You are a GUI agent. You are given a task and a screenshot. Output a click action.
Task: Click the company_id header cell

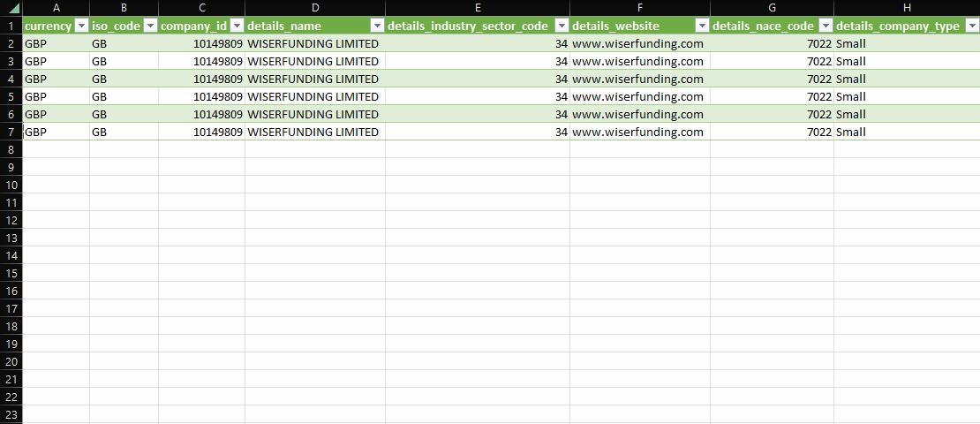pyautogui.click(x=202, y=26)
